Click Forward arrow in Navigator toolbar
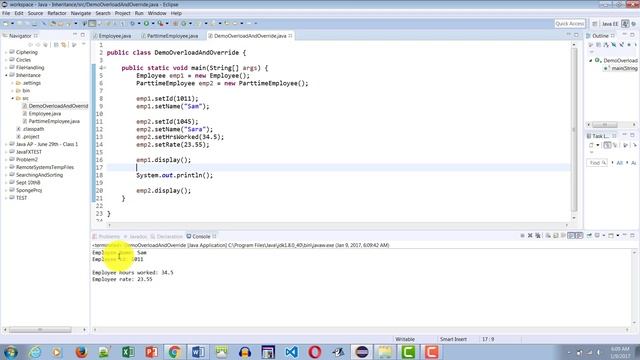 [x=38, y=44]
